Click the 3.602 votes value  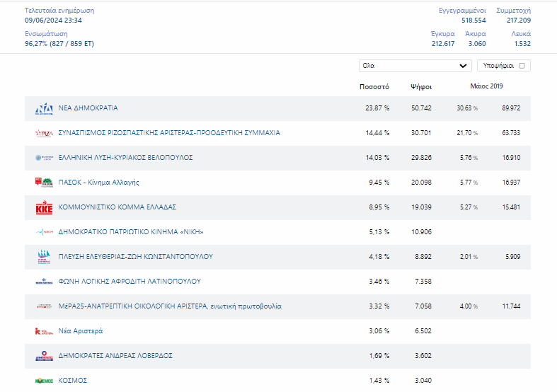coord(423,355)
